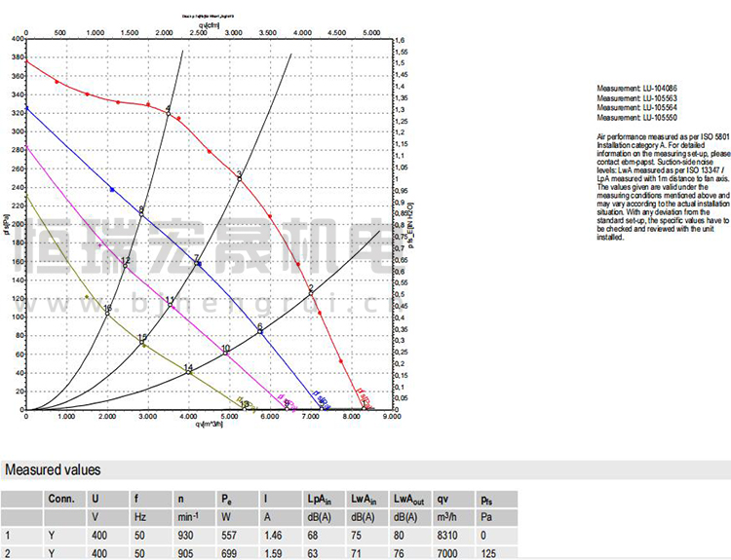Screen dimensions: 731x560
Task: Click operating point 8 on blue curve
Action: (x=142, y=213)
